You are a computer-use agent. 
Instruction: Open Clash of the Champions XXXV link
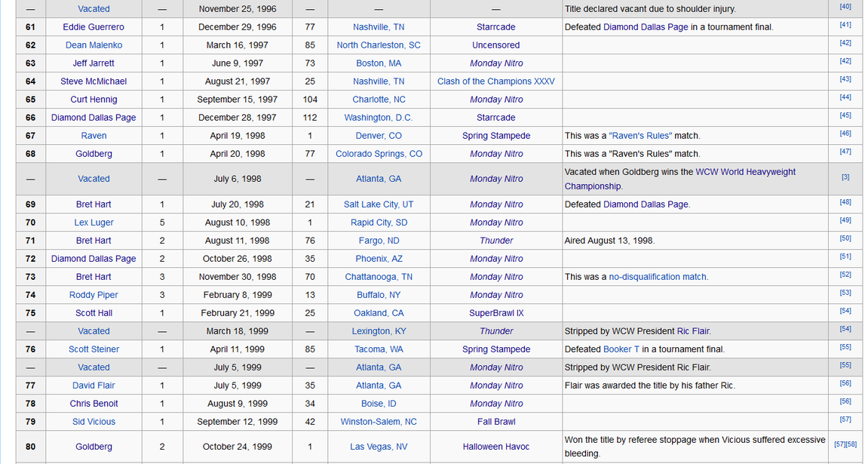click(x=496, y=81)
